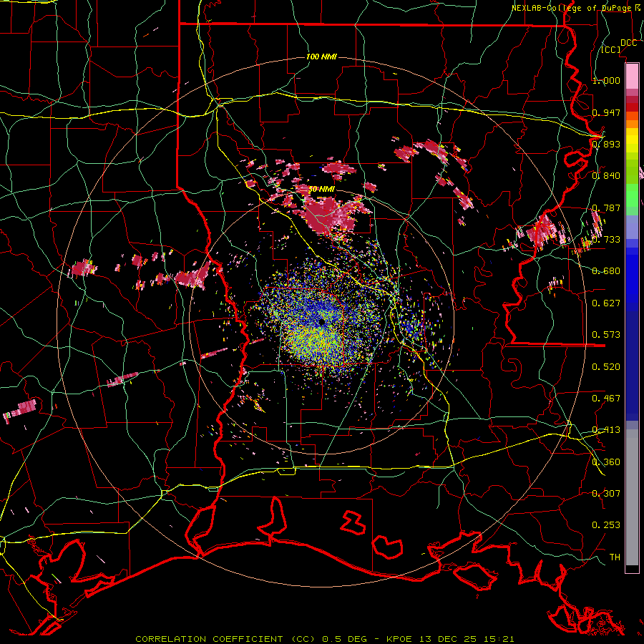The image size is (644, 644).
Task: Click the KPOE station identifier
Action: [401, 639]
